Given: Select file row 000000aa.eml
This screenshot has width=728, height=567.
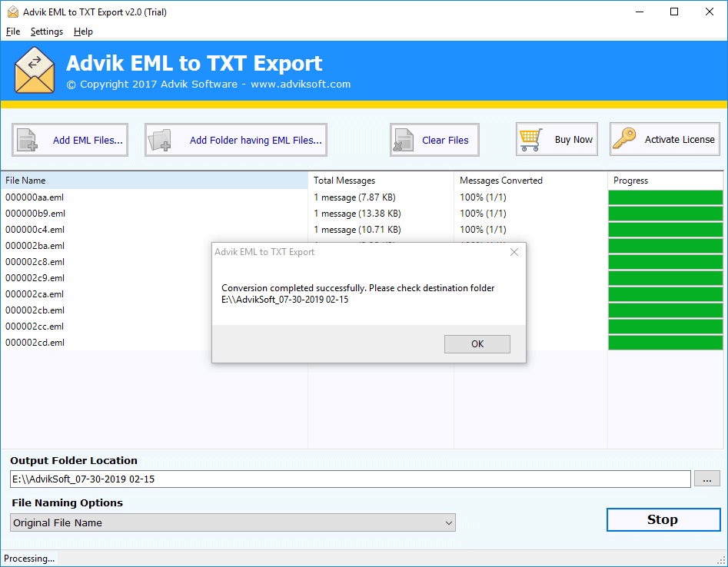Looking at the screenshot, I should [35, 197].
